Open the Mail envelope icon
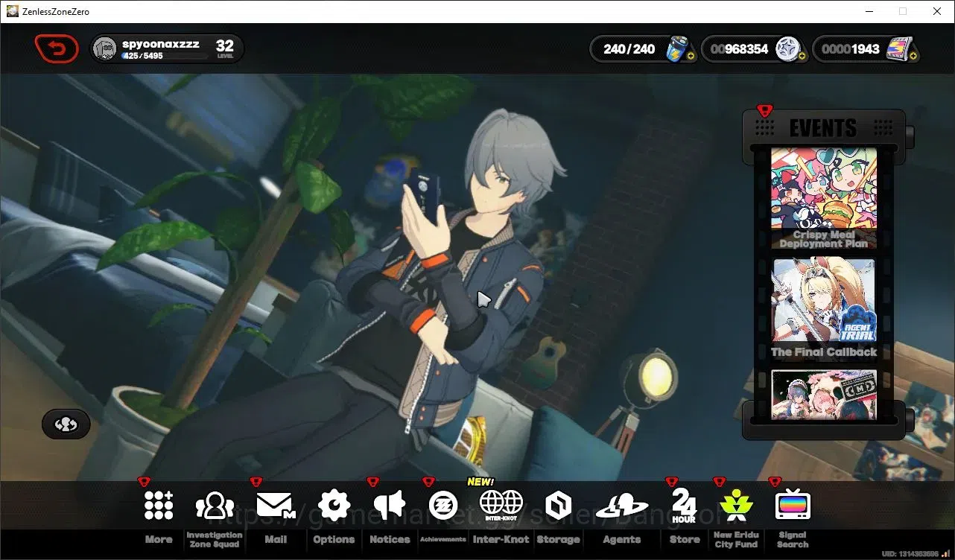This screenshot has width=955, height=560. click(x=276, y=506)
